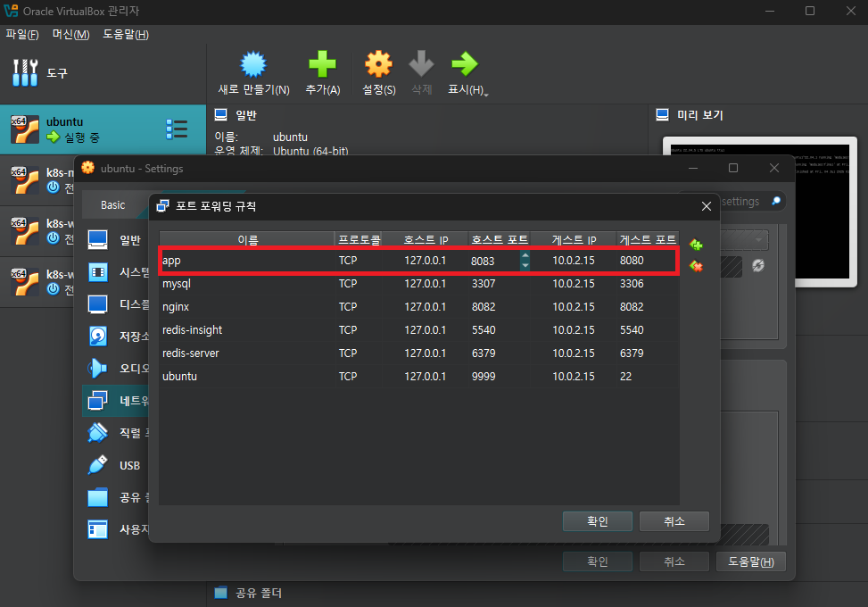Sort by Host Port (호스트 포트) header

[500, 239]
